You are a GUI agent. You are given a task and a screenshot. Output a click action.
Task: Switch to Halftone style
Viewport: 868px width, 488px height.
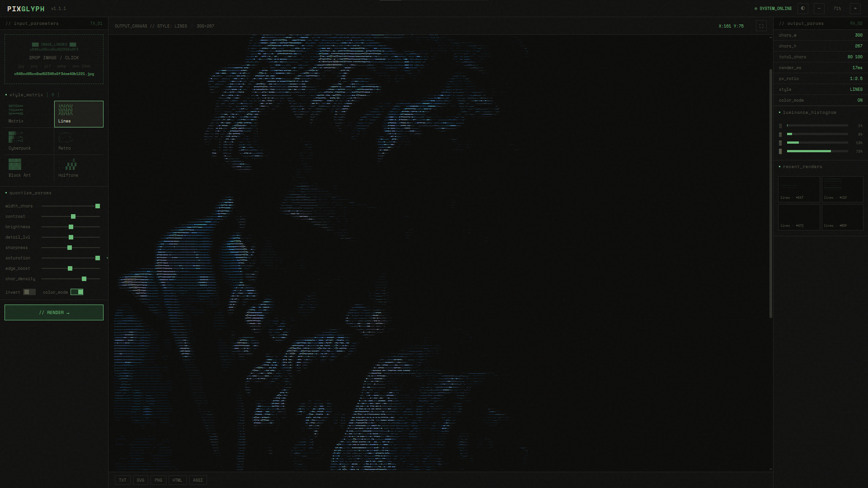click(x=79, y=168)
